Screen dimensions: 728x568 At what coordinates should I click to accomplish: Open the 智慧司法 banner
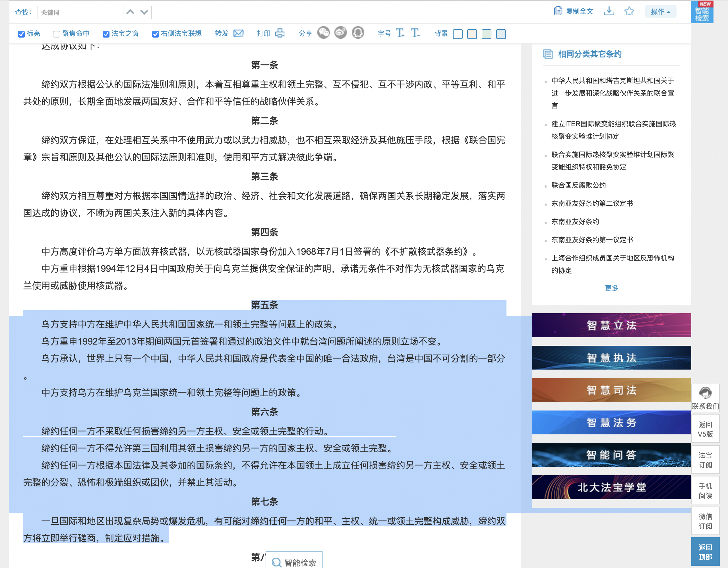click(x=611, y=390)
